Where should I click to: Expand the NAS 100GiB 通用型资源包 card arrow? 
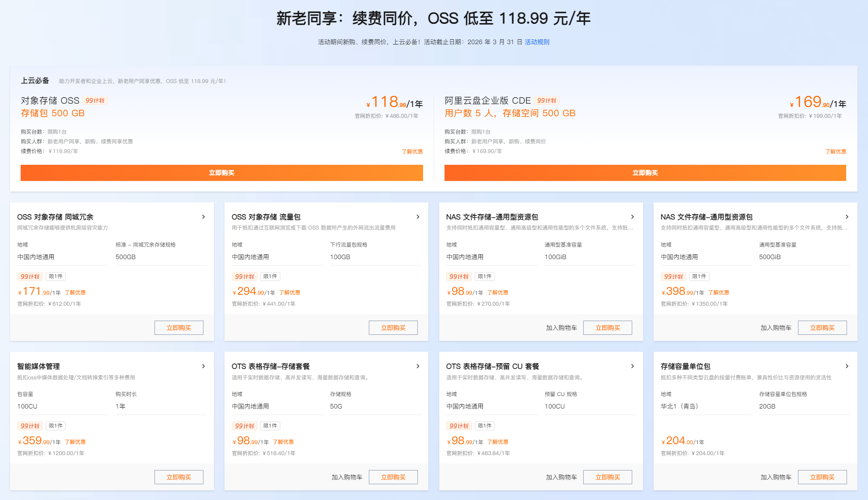click(633, 217)
